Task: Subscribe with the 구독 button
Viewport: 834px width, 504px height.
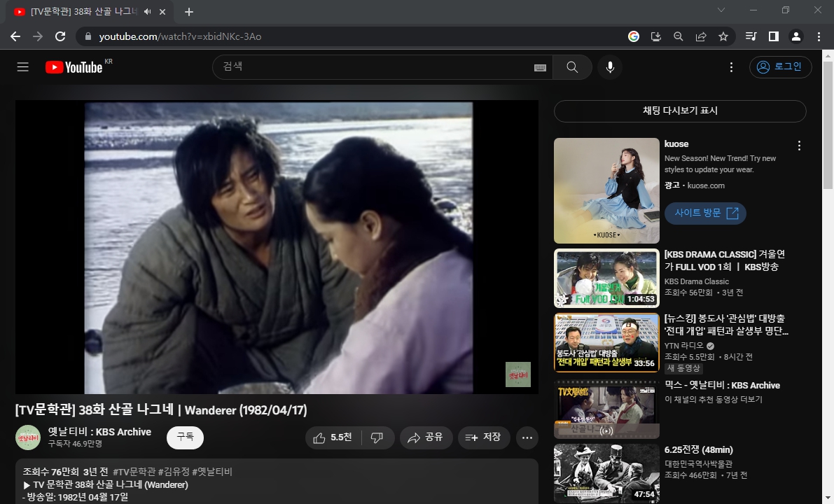Action: click(185, 437)
